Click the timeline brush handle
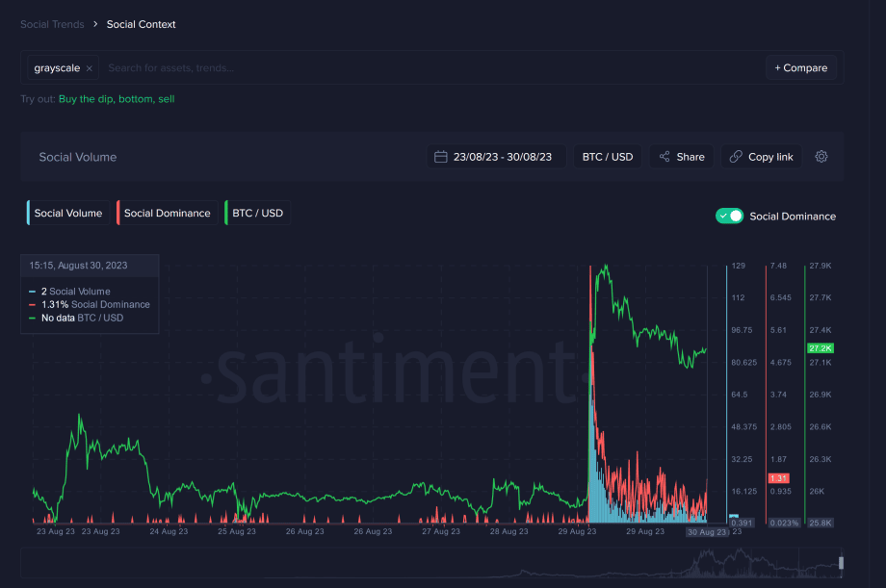The height and width of the screenshot is (588, 886). pos(841,563)
